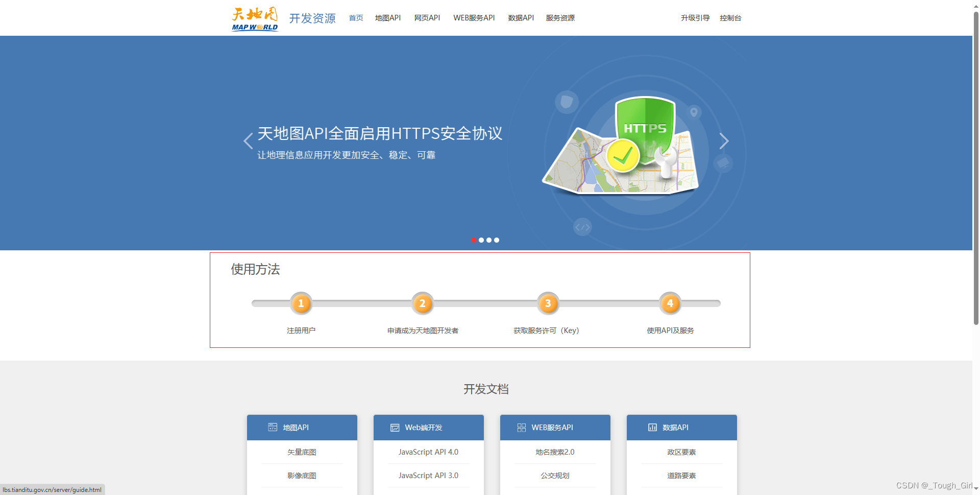980x495 pixels.
Task: Click the step 2 orange circle
Action: click(x=423, y=303)
